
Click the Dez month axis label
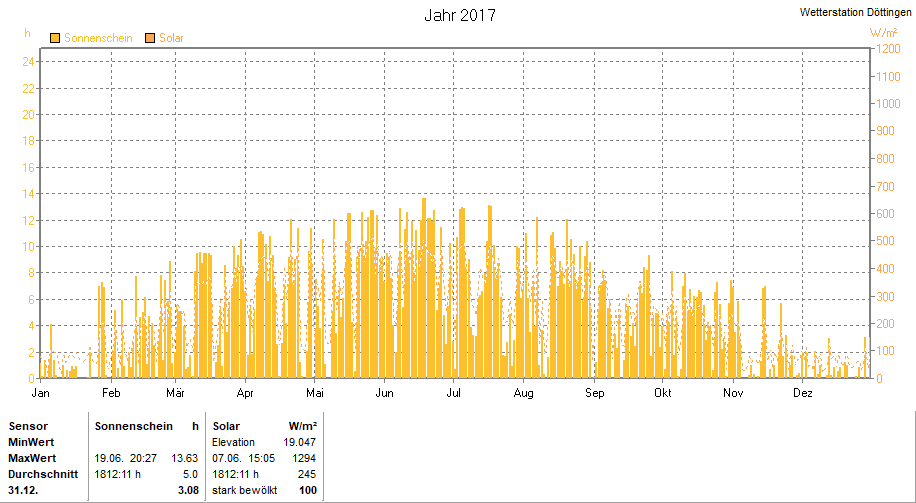click(x=803, y=393)
